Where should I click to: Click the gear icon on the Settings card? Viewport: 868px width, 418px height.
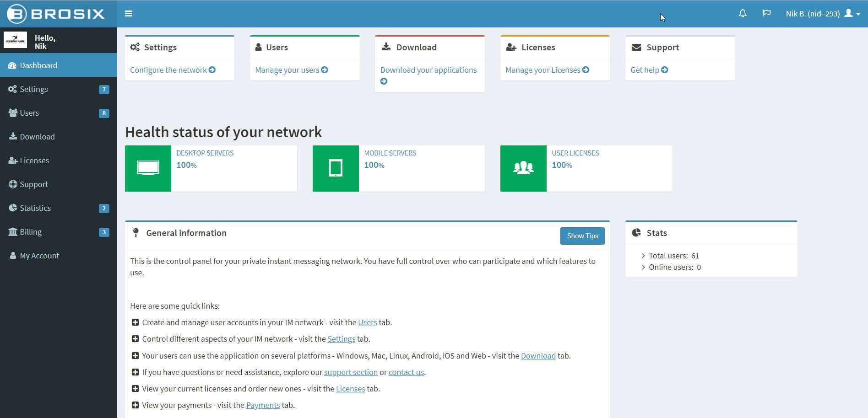click(x=135, y=47)
